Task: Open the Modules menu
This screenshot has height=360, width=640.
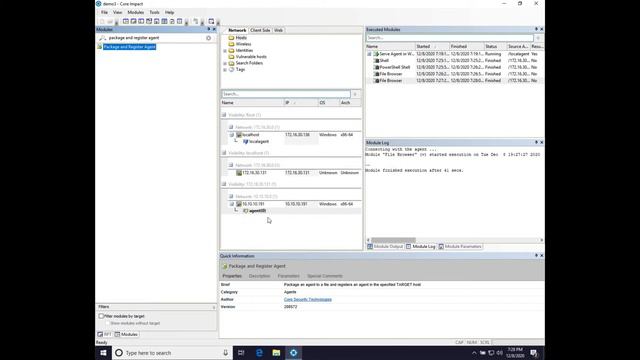Action: (136, 13)
